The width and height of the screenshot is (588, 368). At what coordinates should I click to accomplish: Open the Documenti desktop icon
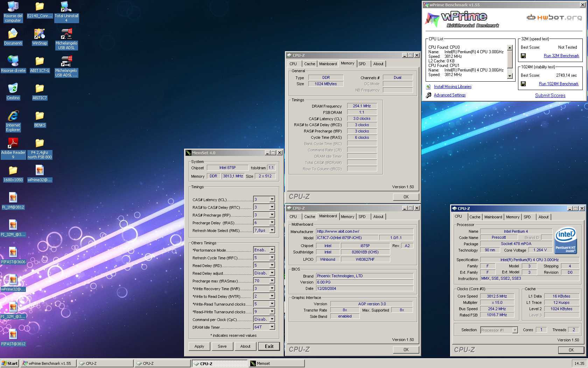13,37
